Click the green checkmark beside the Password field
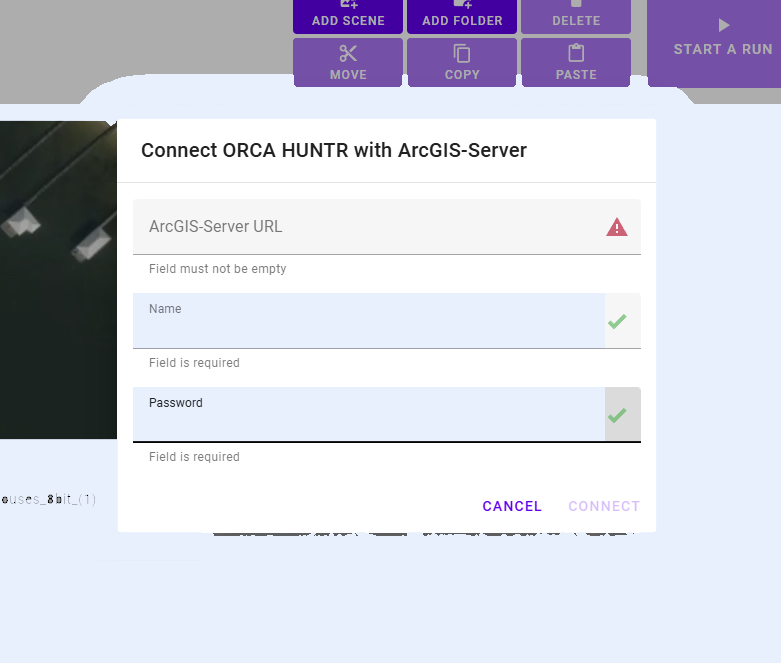Screen dimensions: 781x663 pos(617,415)
